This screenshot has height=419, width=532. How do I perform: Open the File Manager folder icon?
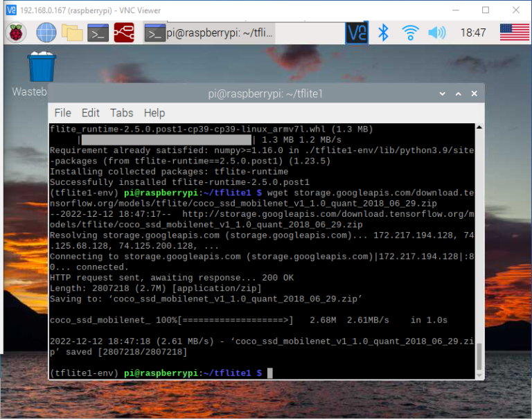pyautogui.click(x=72, y=33)
